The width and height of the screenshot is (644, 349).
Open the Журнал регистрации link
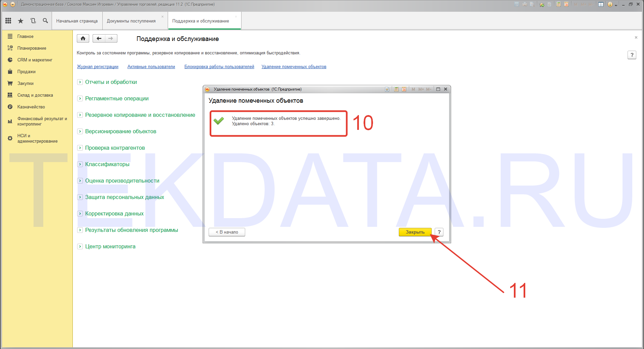coord(98,66)
